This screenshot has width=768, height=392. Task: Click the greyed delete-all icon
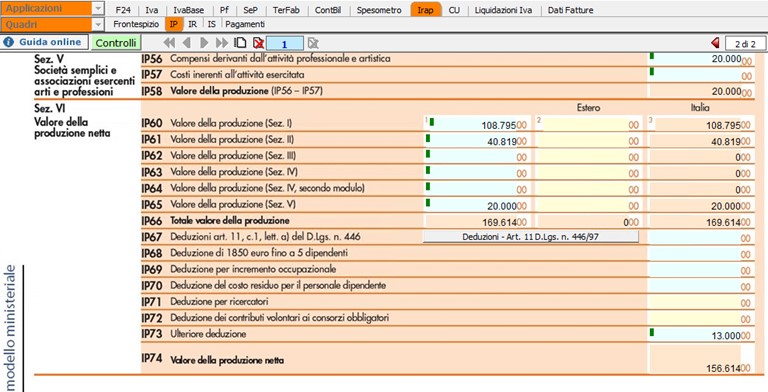(x=313, y=43)
